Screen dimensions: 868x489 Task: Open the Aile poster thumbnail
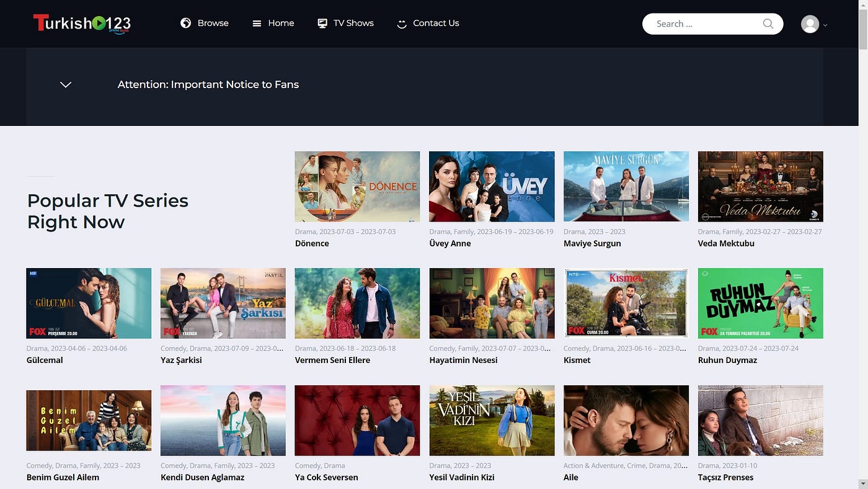[626, 420]
